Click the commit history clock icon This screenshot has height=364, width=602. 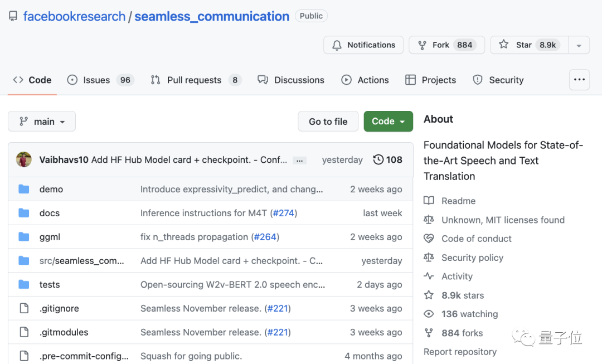(x=378, y=160)
